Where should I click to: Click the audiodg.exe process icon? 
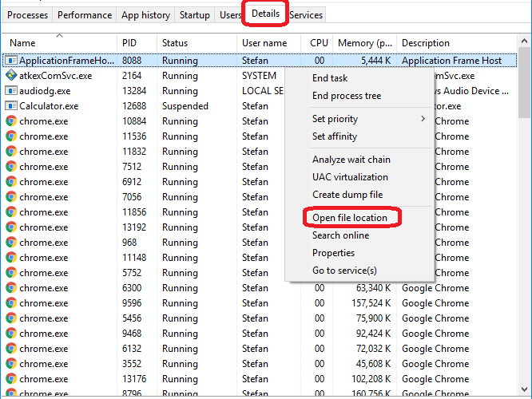pos(11,90)
